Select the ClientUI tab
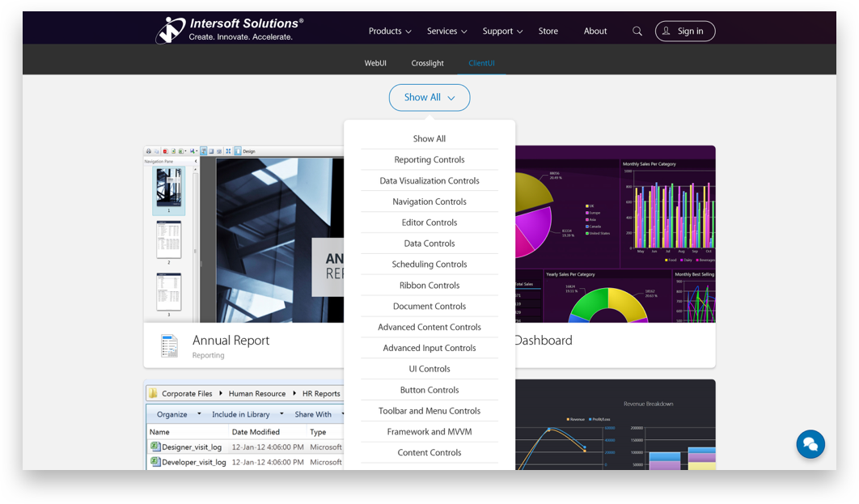 (x=481, y=63)
